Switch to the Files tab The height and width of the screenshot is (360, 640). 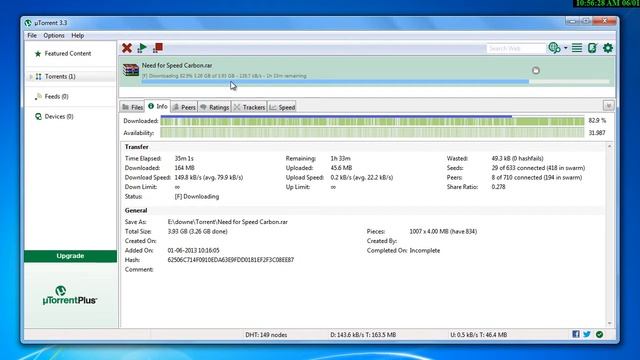coord(133,107)
